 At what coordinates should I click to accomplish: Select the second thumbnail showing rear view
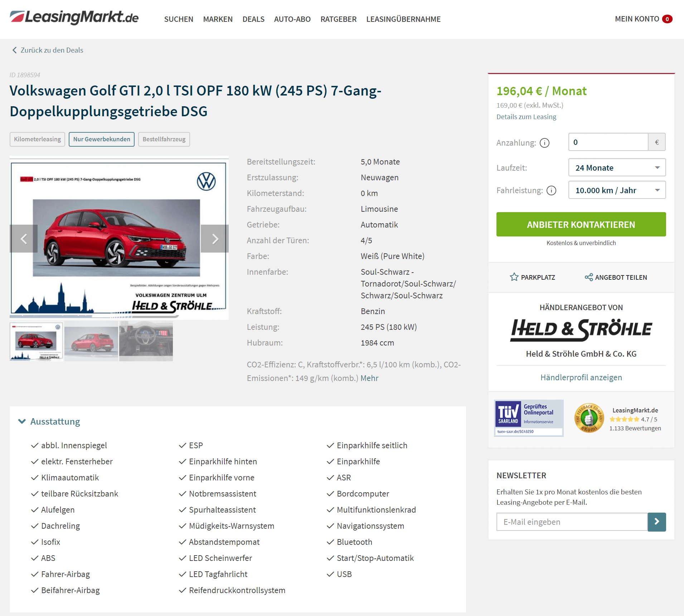tap(91, 341)
